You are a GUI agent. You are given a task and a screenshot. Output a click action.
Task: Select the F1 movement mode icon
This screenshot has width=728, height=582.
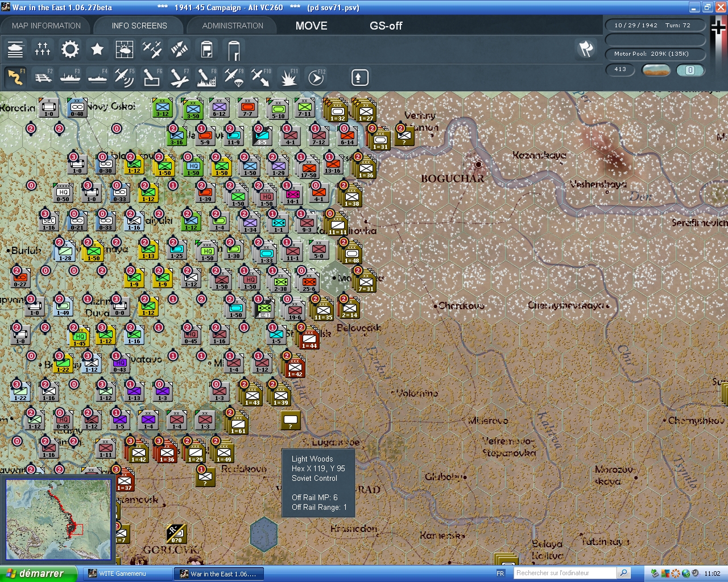15,77
